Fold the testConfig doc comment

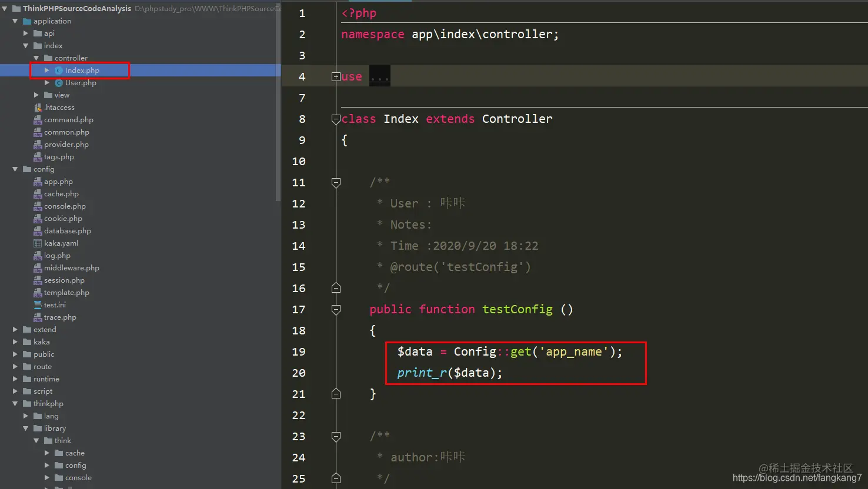[336, 182]
